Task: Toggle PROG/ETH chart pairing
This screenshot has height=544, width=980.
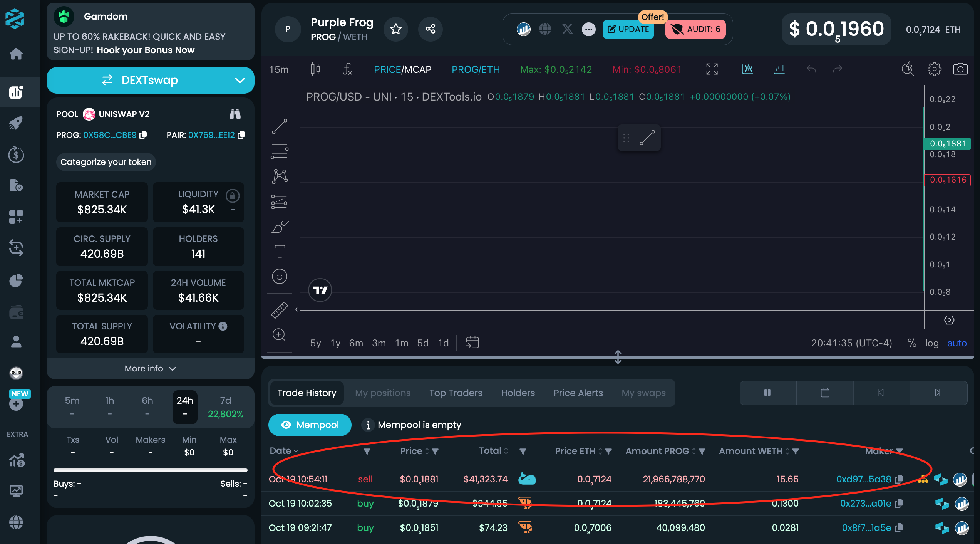Action: (476, 69)
